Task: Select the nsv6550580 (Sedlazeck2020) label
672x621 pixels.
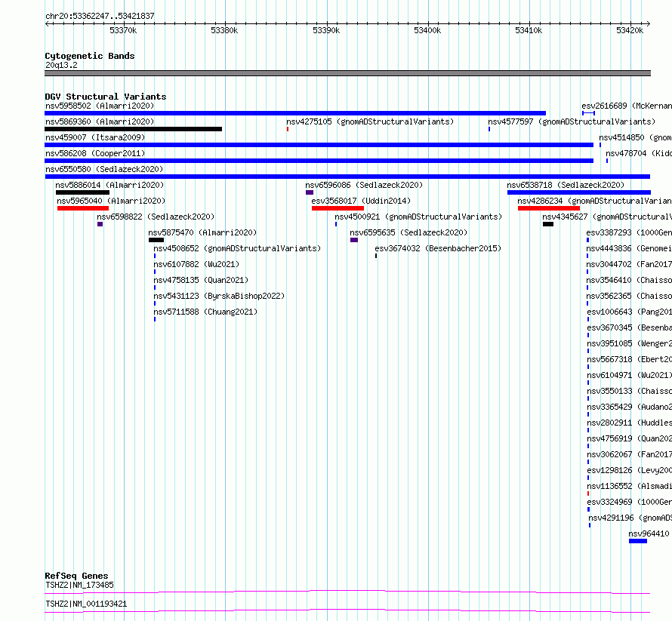Action: pos(104,169)
